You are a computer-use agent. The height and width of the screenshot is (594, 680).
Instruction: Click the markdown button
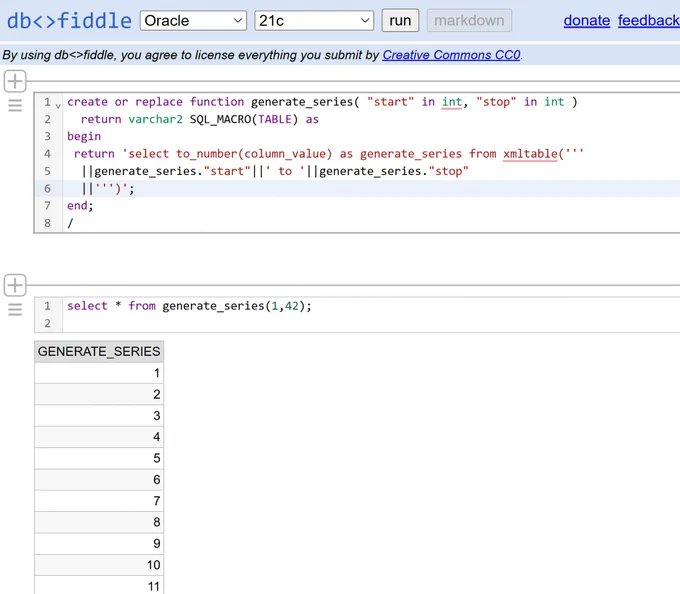point(469,20)
